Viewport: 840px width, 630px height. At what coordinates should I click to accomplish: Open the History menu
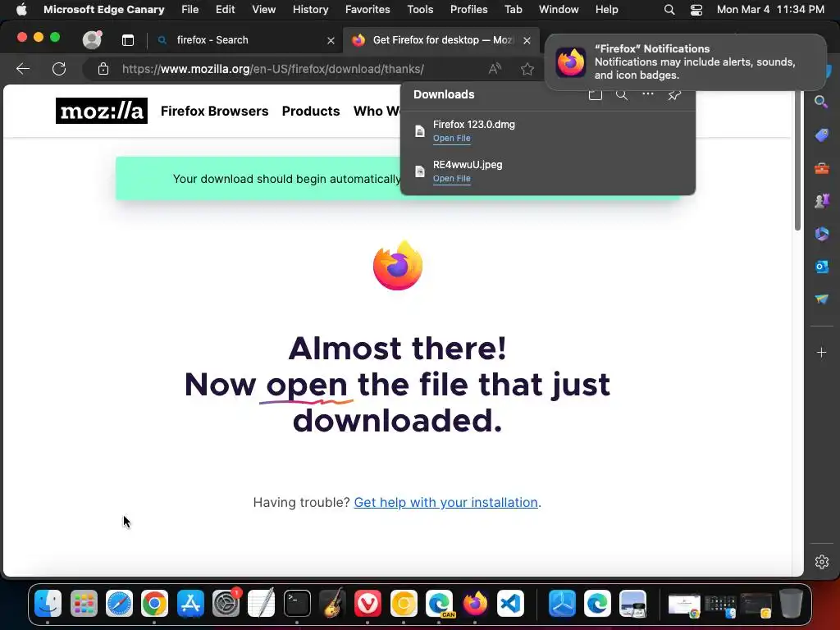pos(310,10)
